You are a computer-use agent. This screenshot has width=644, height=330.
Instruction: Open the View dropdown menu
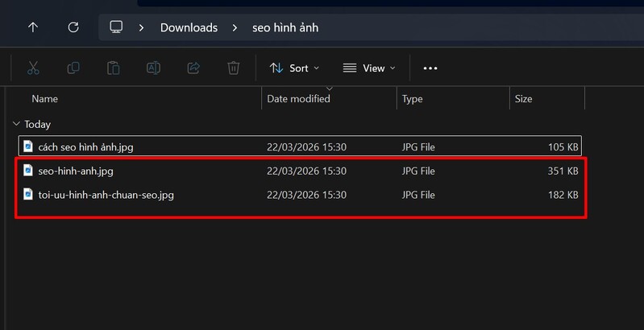(x=369, y=68)
